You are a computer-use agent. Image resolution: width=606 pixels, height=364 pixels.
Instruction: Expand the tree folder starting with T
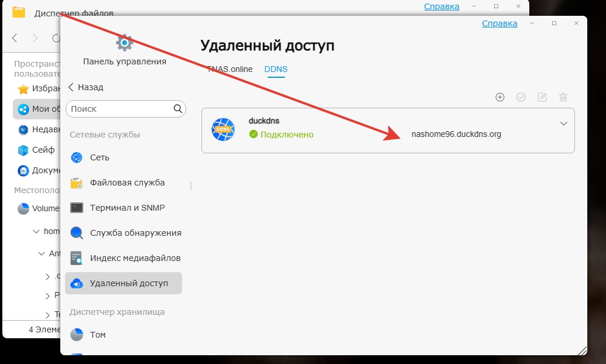coord(47,315)
